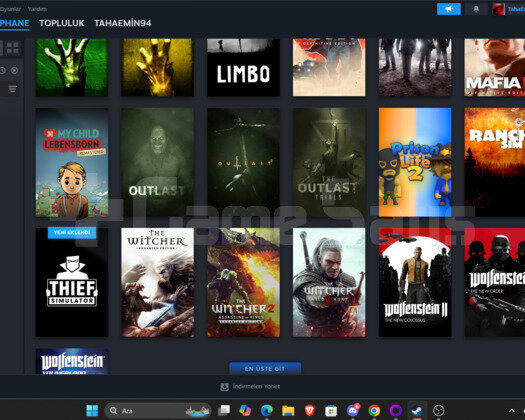Open the account avatar in top-right
Screen dimensions: 525x420
tap(498, 9)
